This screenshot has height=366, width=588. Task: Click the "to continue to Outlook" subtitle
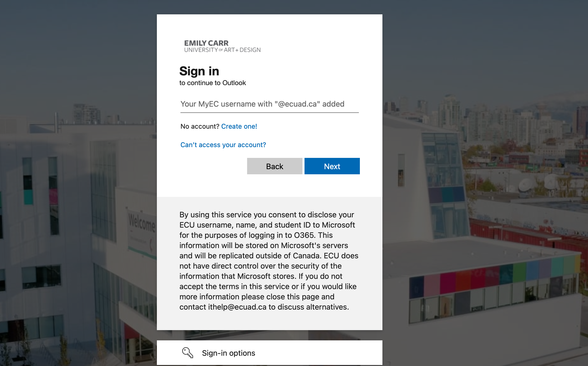[x=212, y=83]
